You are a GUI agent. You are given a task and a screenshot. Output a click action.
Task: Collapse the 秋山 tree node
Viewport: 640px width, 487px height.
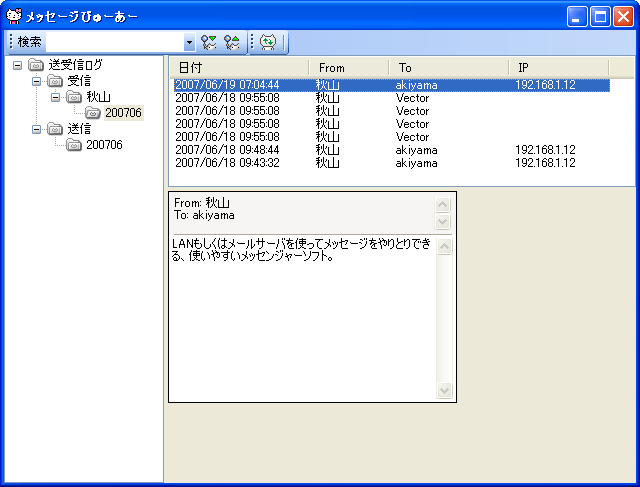(x=56, y=97)
